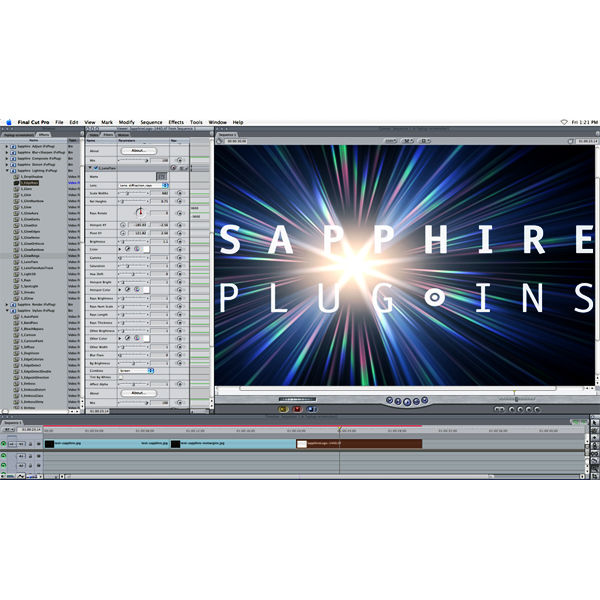The height and width of the screenshot is (600, 600).
Task: Open the Combine mode dropdown
Action: point(136,371)
